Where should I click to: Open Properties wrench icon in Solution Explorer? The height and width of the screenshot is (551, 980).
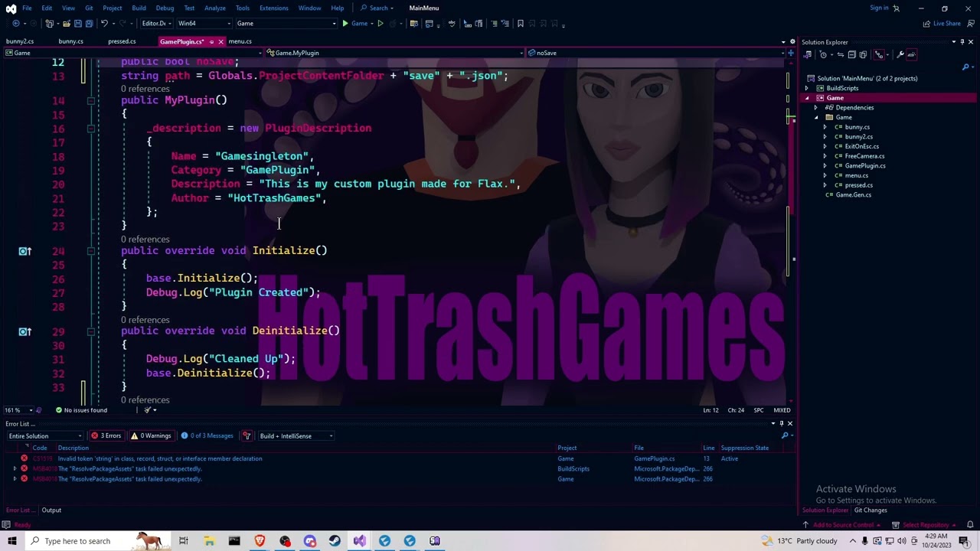pyautogui.click(x=900, y=54)
